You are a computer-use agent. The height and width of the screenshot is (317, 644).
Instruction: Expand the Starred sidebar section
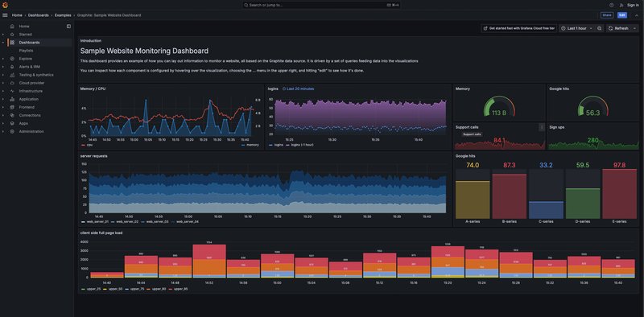(3, 35)
